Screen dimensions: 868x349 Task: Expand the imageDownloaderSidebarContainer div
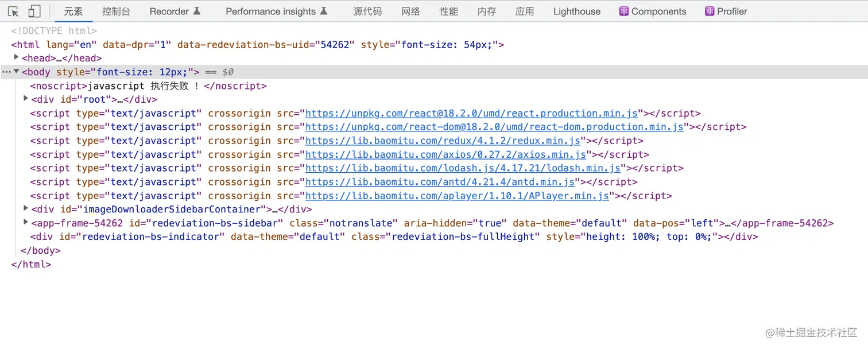point(26,208)
